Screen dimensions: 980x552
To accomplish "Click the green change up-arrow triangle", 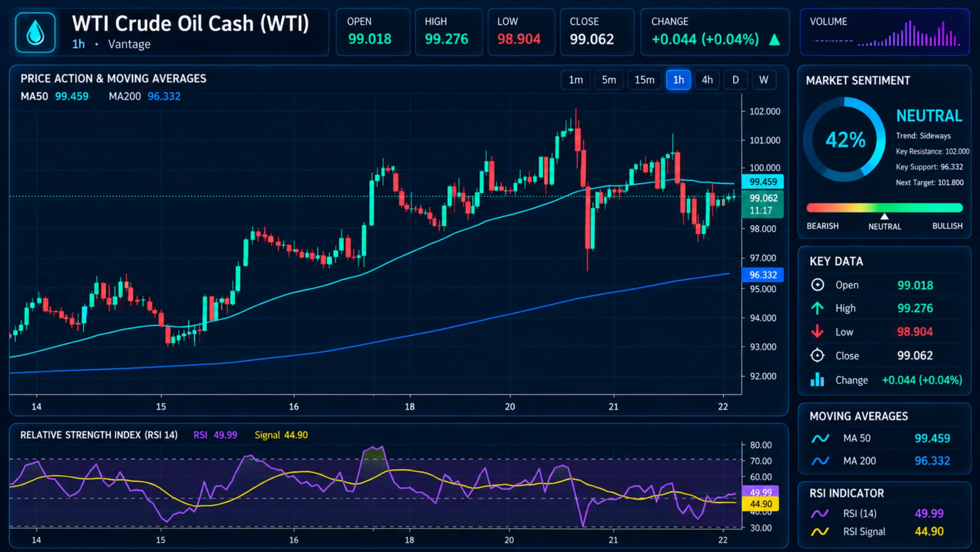I will [774, 39].
